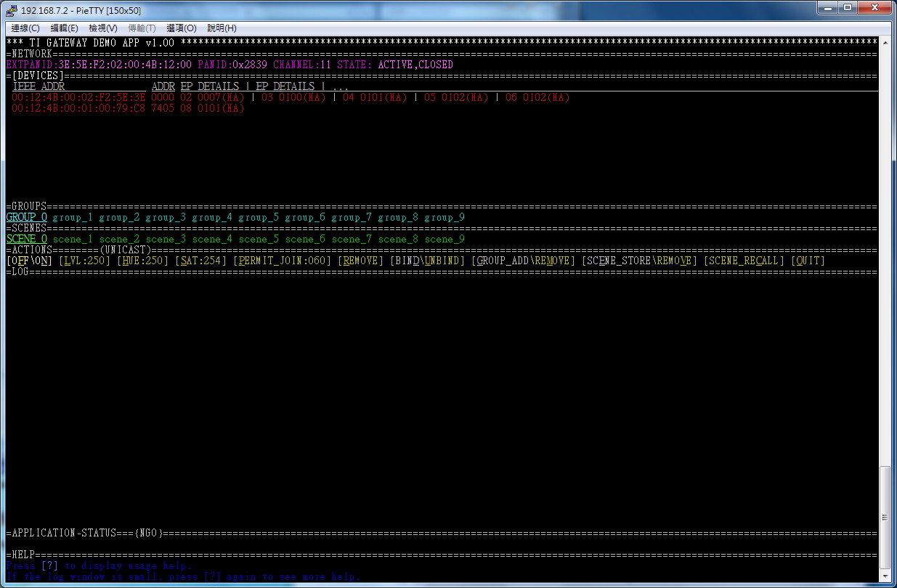Open the disabled 傳輸(T) menu

[x=142, y=28]
